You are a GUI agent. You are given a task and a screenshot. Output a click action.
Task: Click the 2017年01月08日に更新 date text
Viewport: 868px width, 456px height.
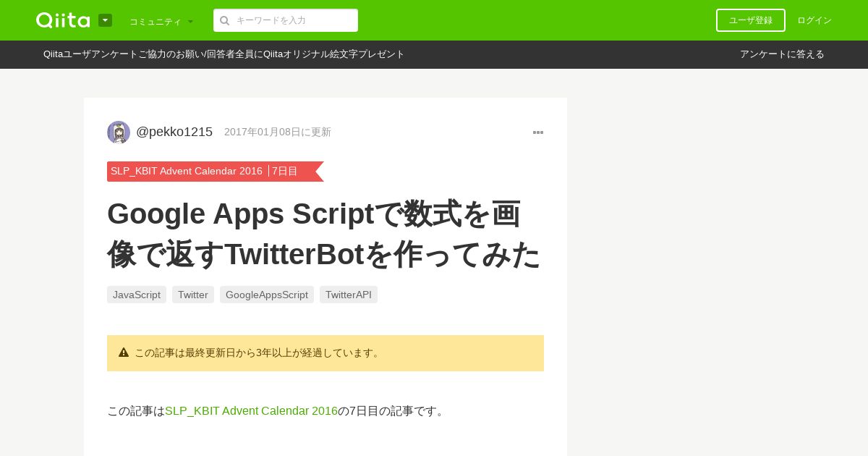click(x=278, y=132)
